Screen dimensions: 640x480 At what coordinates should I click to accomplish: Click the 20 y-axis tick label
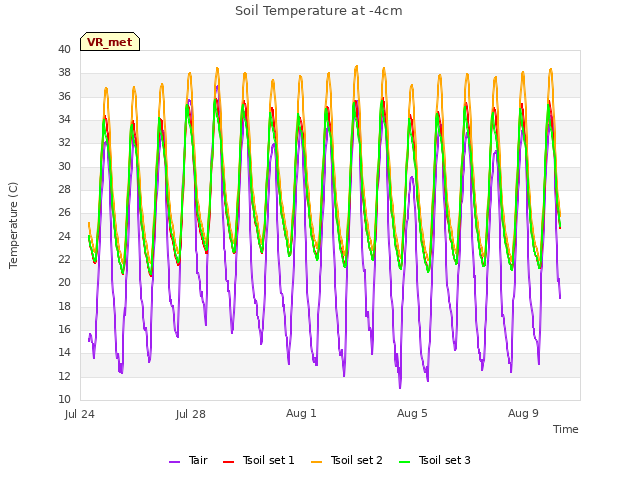64,283
